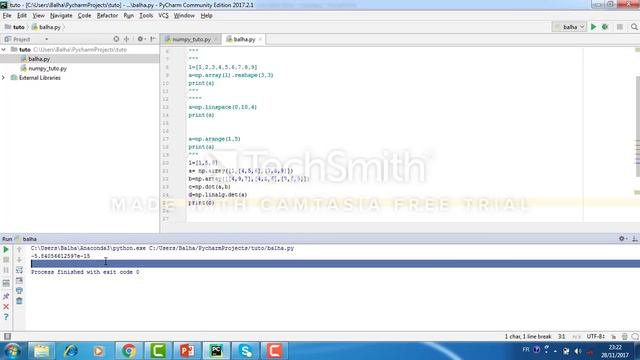640x360 pixels.
Task: Open the Window menu
Action: point(184,16)
